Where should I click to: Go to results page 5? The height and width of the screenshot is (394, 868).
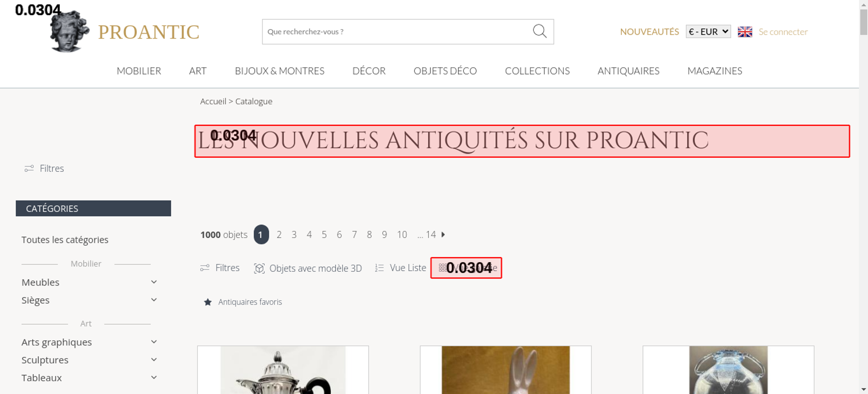[324, 235]
